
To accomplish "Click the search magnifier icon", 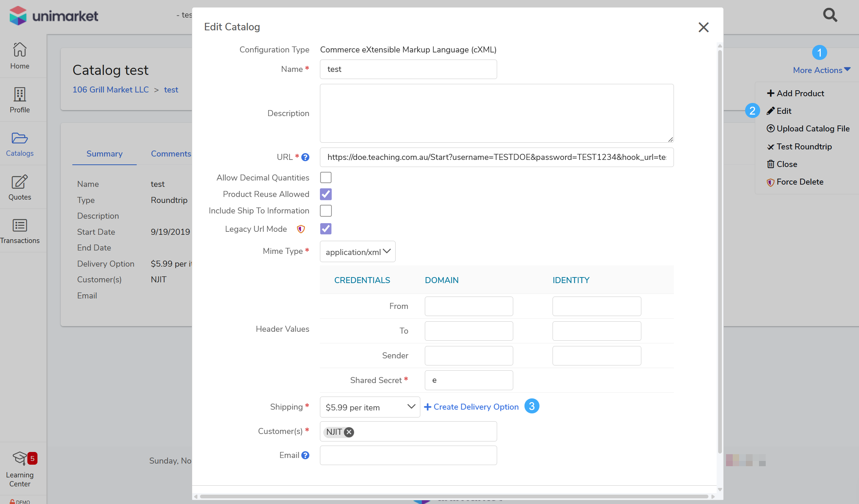I will [x=830, y=15].
